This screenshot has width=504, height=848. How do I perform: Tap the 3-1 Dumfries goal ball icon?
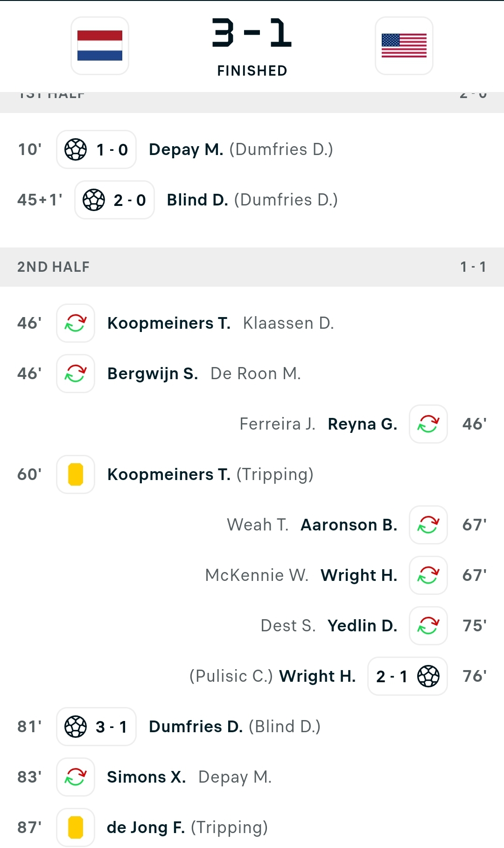point(76,727)
